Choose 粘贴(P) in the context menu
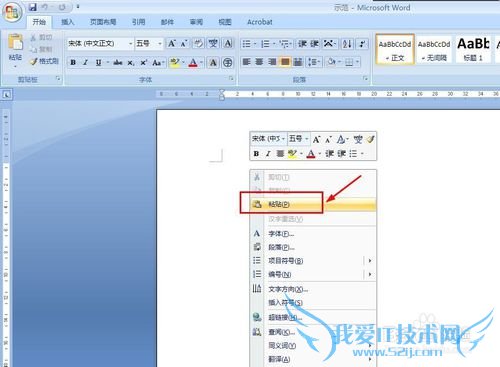This screenshot has height=367, width=500. [x=313, y=204]
